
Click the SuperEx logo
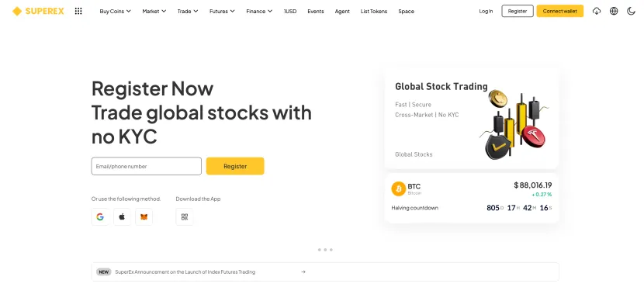[x=38, y=11]
